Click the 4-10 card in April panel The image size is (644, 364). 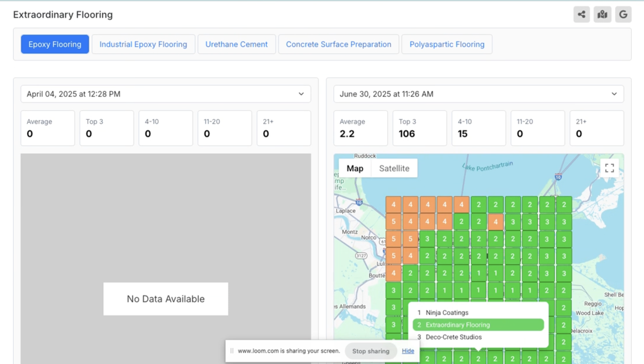[166, 128]
